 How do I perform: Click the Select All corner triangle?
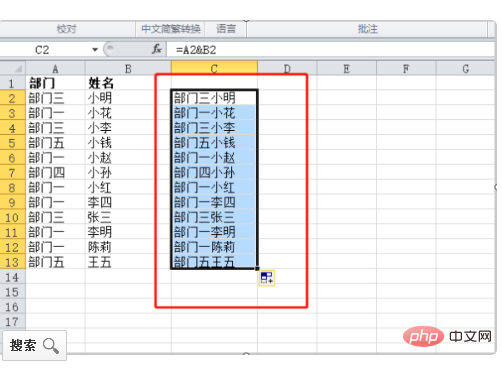tap(13, 69)
